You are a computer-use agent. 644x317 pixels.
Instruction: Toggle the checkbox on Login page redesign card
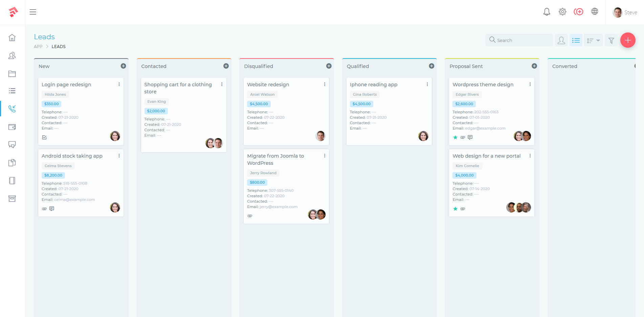(44, 137)
